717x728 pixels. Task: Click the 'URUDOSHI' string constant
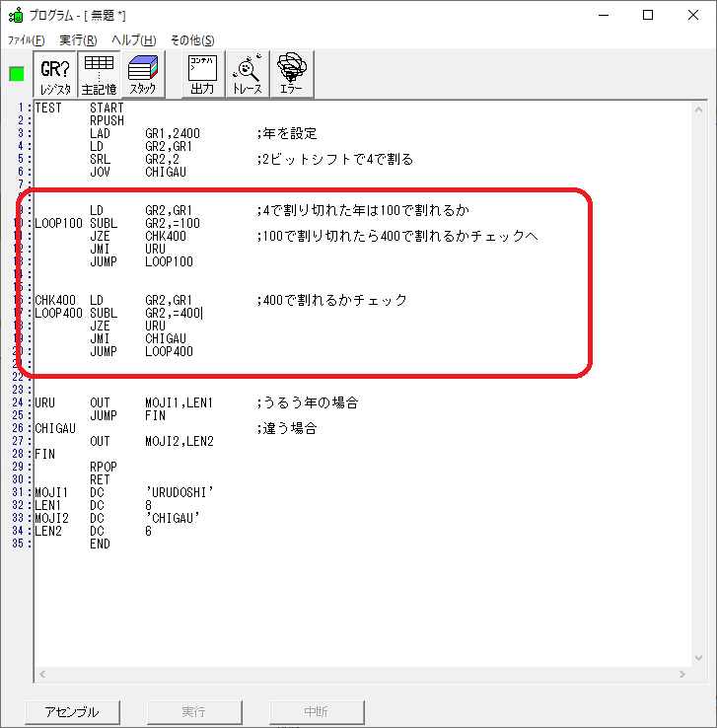(x=179, y=492)
